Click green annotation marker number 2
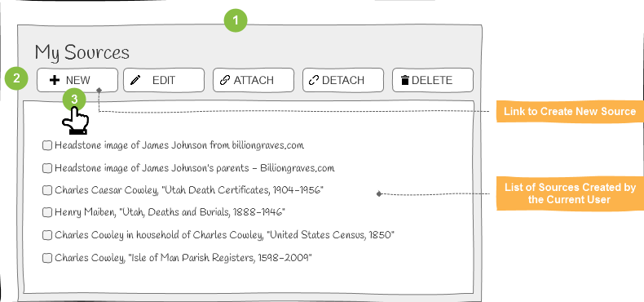The height and width of the screenshot is (302, 644). [16, 78]
